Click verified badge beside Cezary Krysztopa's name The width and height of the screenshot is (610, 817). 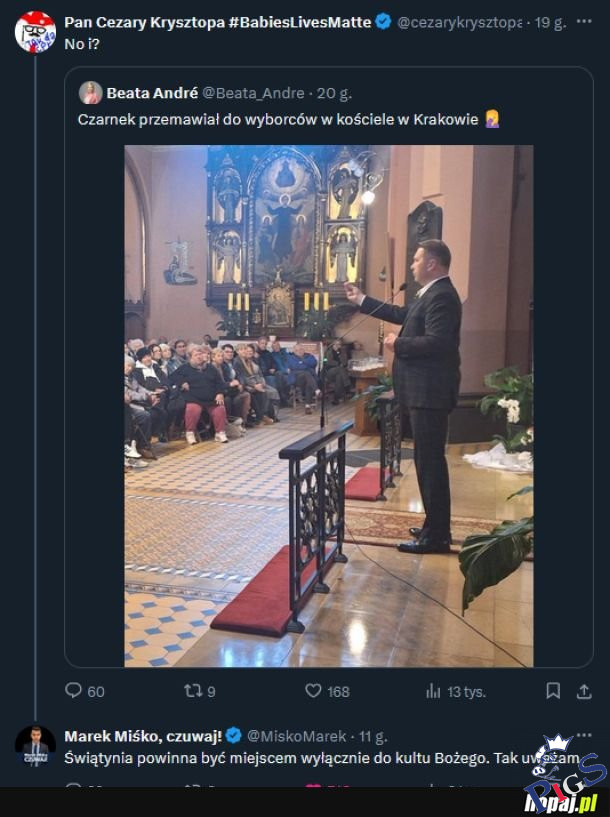pyautogui.click(x=383, y=22)
